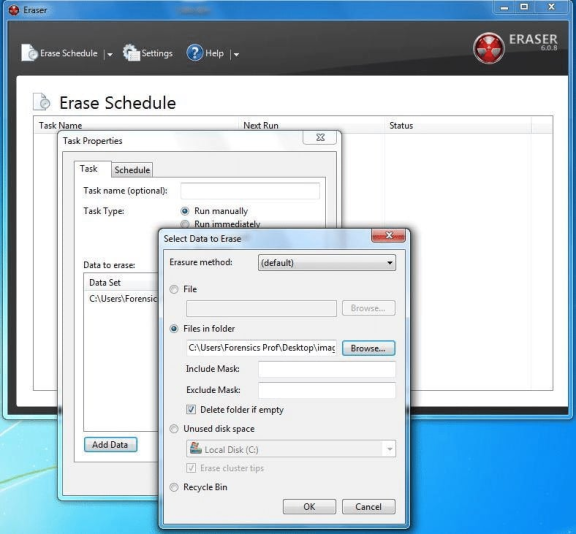Close the Select Data to Erase dialog
The height and width of the screenshot is (534, 576).
click(x=389, y=235)
